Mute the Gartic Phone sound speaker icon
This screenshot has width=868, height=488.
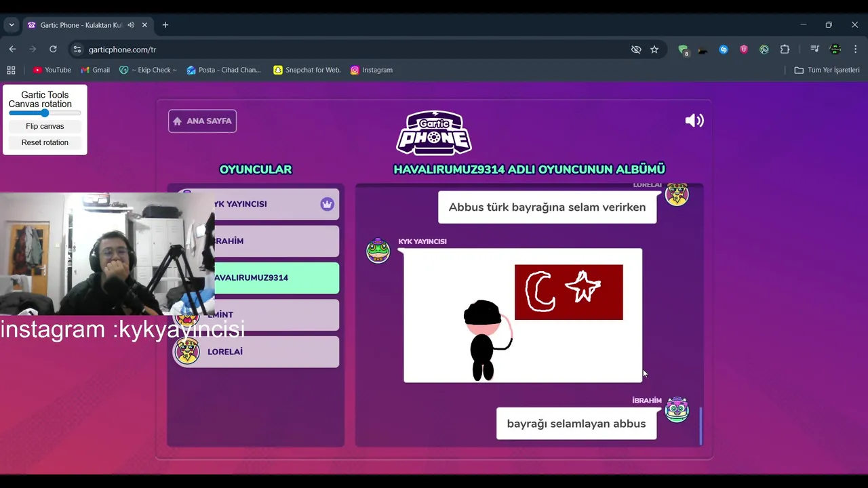point(694,121)
